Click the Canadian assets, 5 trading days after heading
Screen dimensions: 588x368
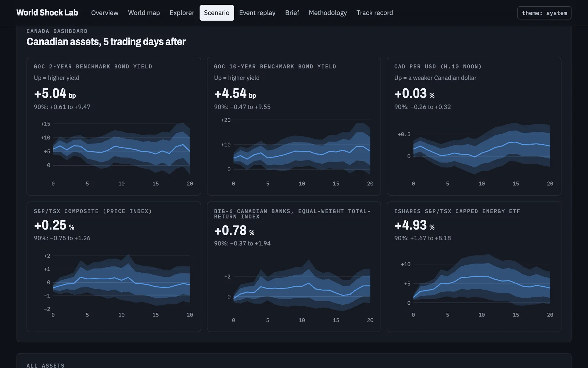click(106, 42)
